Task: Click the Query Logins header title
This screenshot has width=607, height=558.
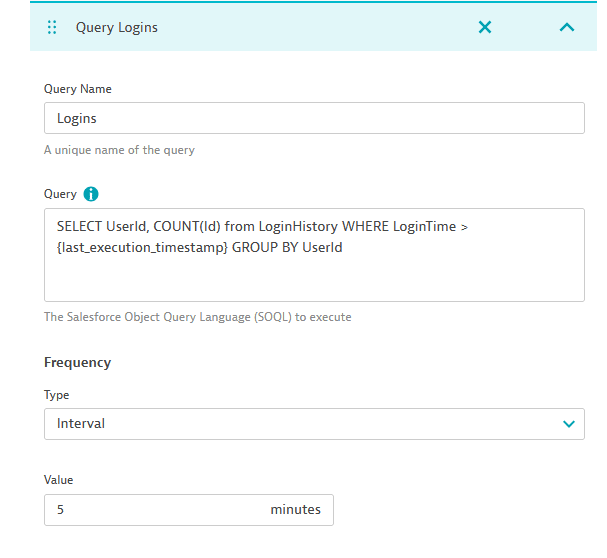Action: [x=117, y=28]
